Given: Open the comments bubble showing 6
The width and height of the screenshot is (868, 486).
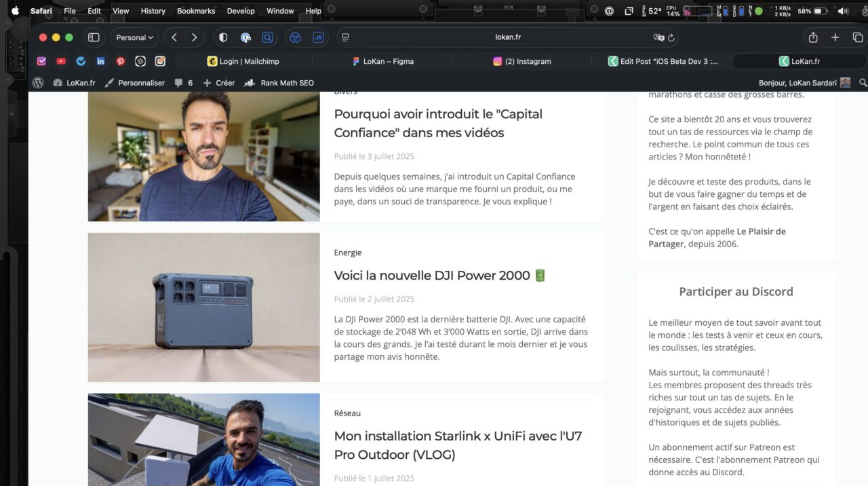Looking at the screenshot, I should click(x=184, y=83).
